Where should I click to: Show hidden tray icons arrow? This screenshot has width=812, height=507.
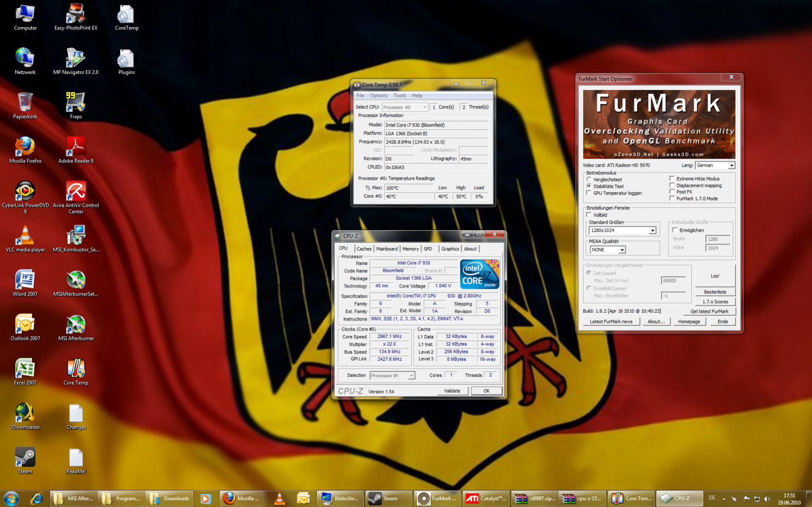tap(724, 499)
